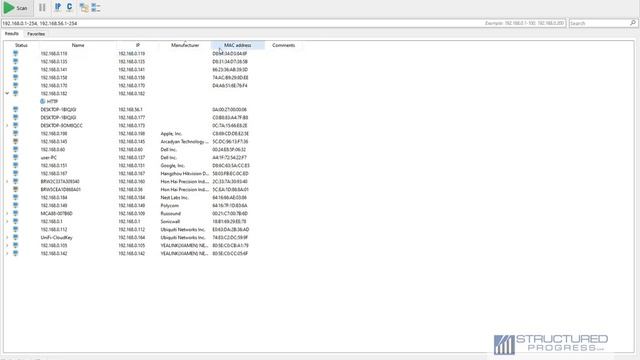This screenshot has width=640, height=360.
Task: Click the status icon of the Google, Inc. row
Action: [x=16, y=165]
